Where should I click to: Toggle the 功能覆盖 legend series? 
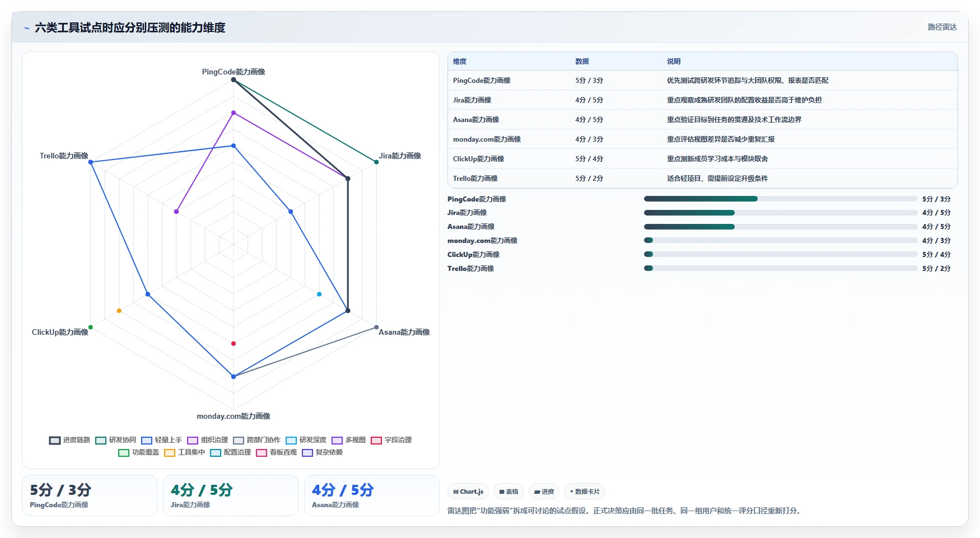coord(139,452)
